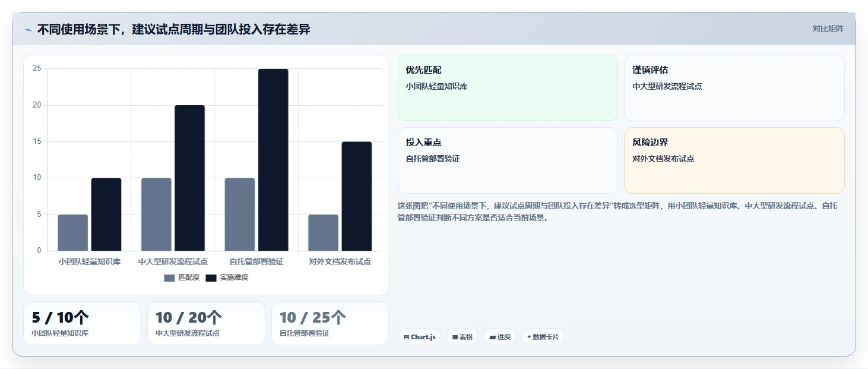The width and height of the screenshot is (868, 369).
Task: Click the 实施难度 bar for 对外文档发布试点
Action: click(357, 196)
